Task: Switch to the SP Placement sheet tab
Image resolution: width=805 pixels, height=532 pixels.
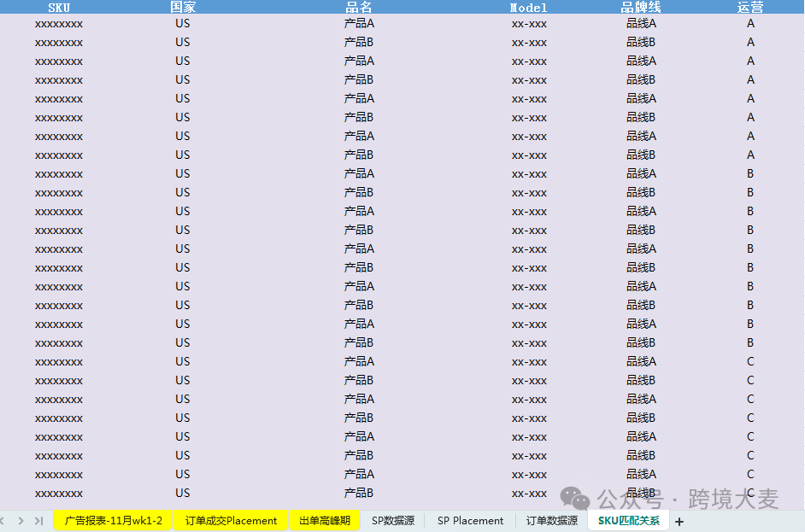Action: [470, 521]
